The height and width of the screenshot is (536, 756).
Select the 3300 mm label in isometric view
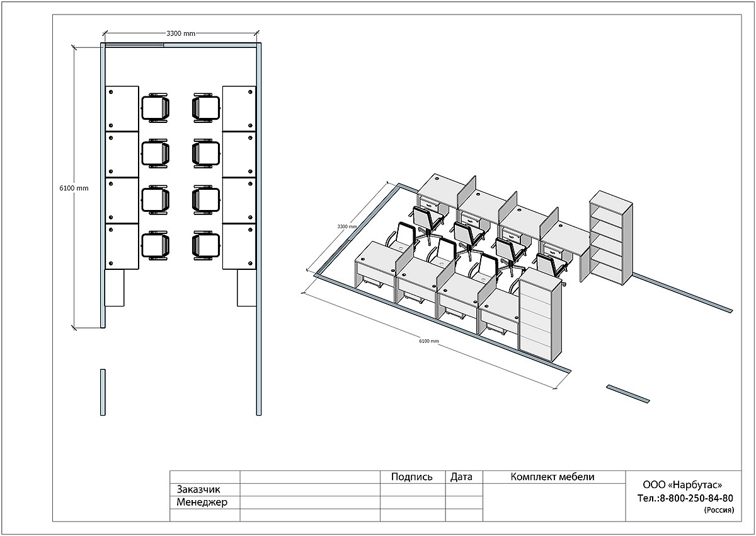pyautogui.click(x=347, y=226)
